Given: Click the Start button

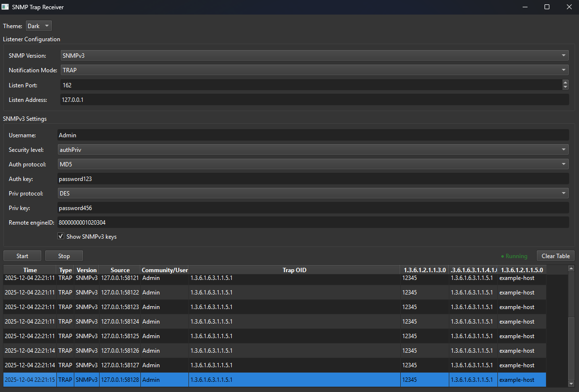Looking at the screenshot, I should (x=22, y=256).
